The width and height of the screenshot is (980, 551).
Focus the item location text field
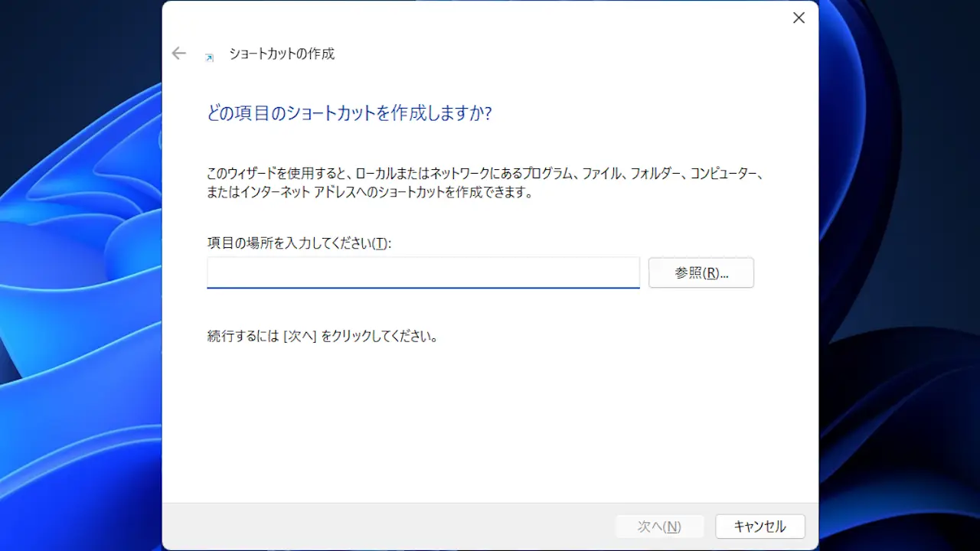pos(423,272)
